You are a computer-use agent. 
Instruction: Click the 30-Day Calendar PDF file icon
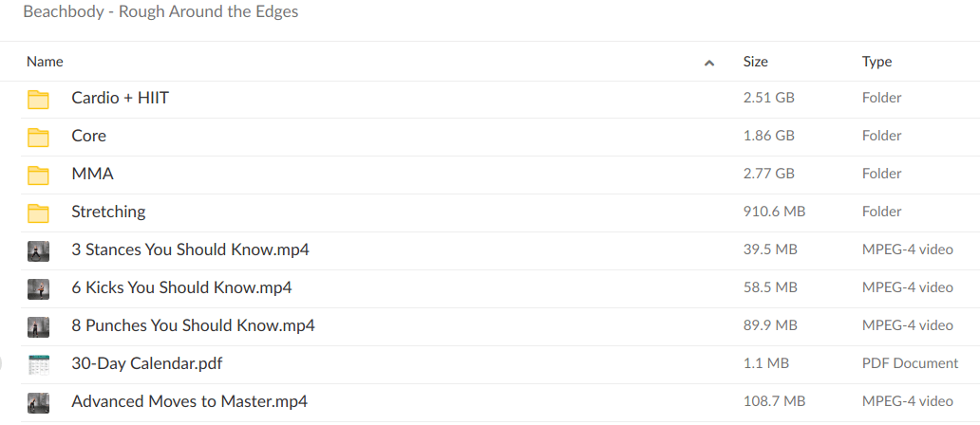(38, 364)
